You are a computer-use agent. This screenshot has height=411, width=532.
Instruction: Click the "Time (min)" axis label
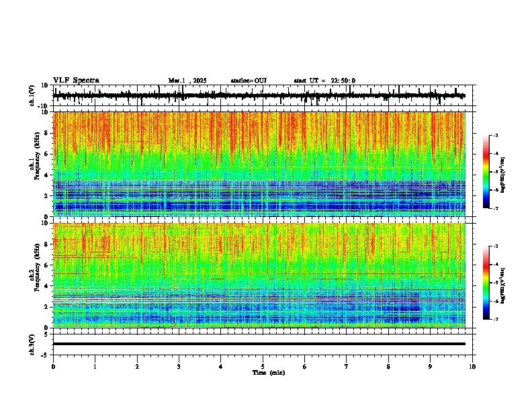(x=269, y=373)
